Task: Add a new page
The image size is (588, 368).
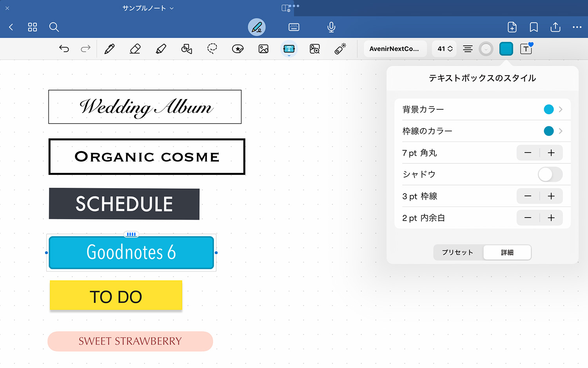Action: pyautogui.click(x=512, y=27)
